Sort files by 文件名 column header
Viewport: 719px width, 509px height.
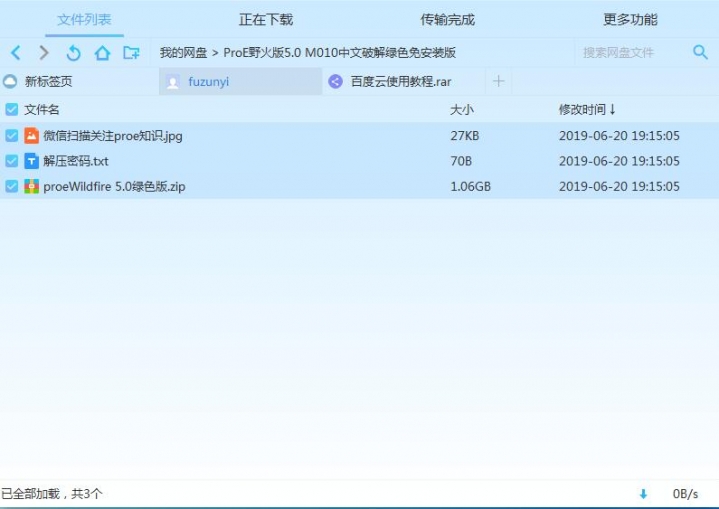(x=42, y=109)
